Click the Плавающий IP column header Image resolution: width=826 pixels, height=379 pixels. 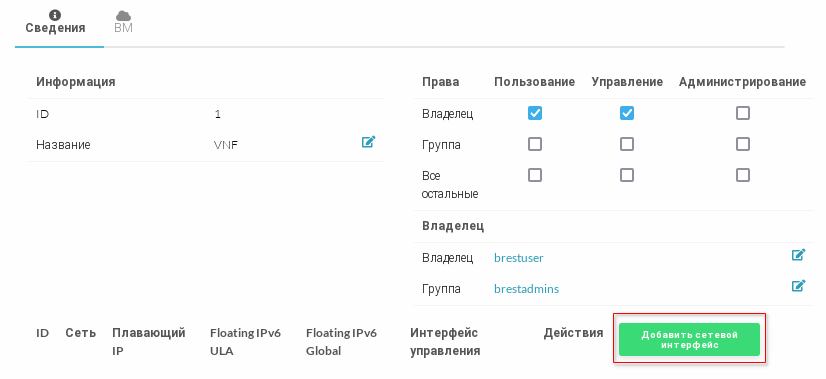[x=149, y=342]
